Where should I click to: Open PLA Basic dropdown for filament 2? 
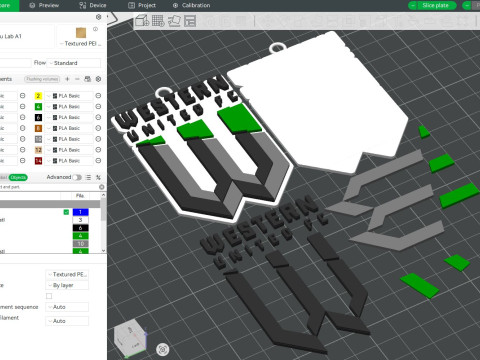(68, 96)
